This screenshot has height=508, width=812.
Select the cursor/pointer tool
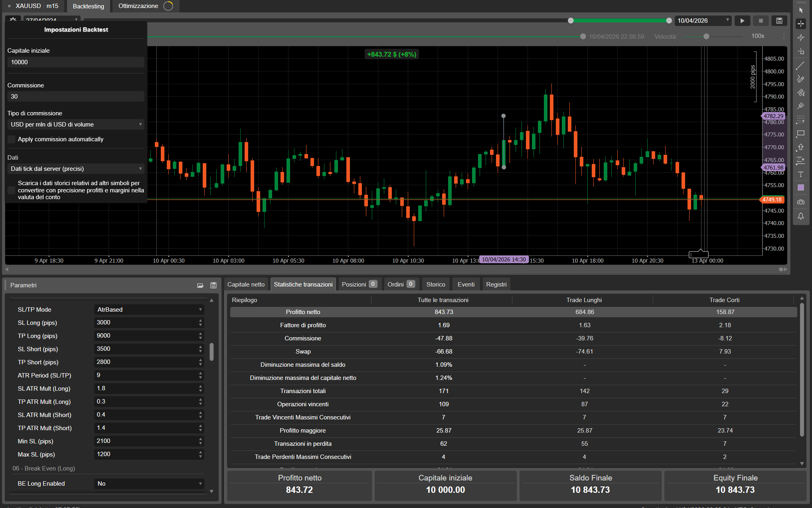pyautogui.click(x=801, y=9)
